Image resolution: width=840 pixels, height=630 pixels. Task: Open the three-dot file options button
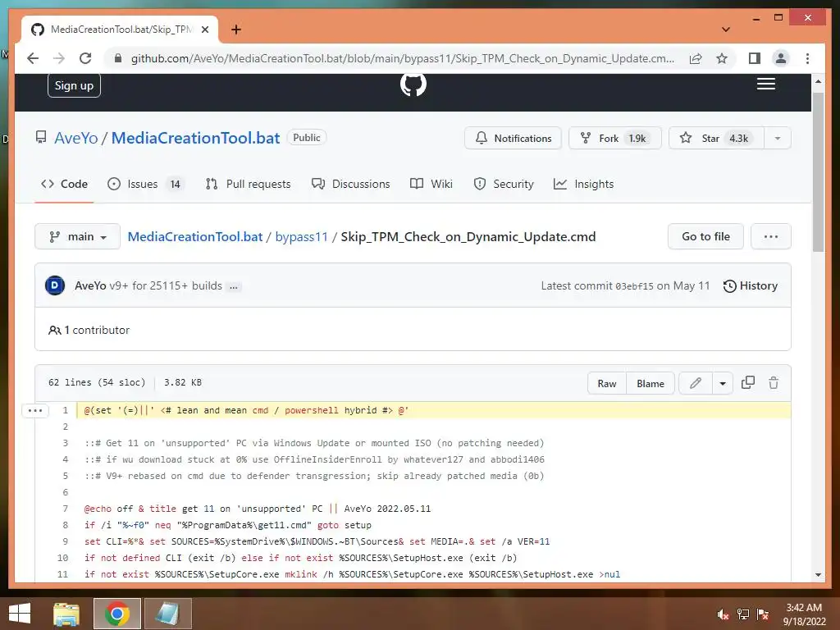771,236
